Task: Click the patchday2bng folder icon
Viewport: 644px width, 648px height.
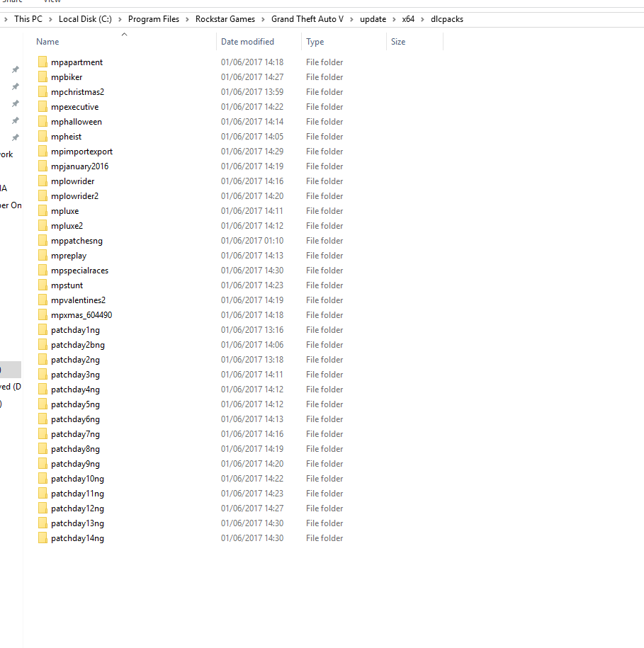Action: [x=43, y=345]
